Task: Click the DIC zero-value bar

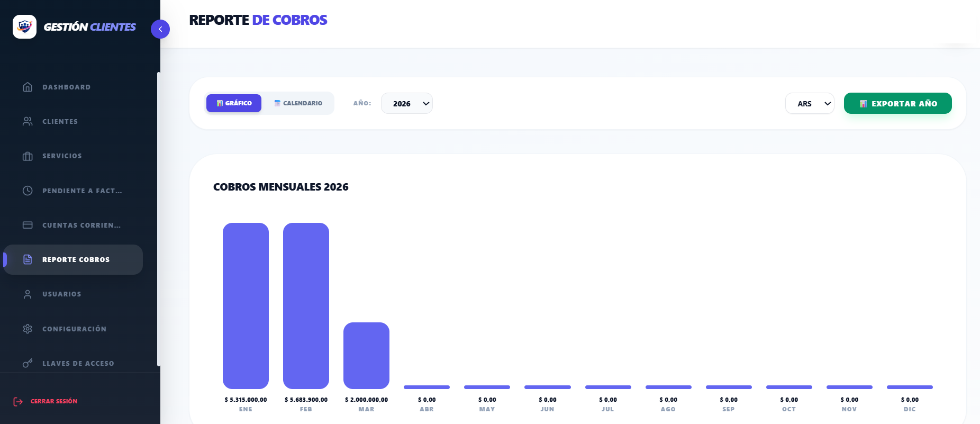Action: tap(910, 387)
